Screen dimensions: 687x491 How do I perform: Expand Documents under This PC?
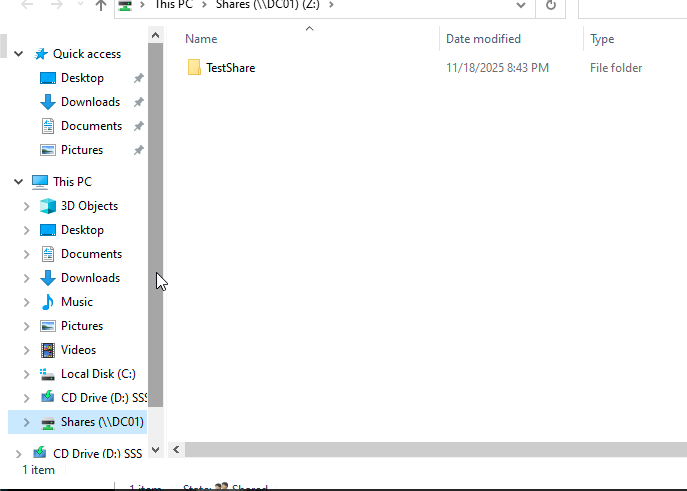(x=26, y=254)
